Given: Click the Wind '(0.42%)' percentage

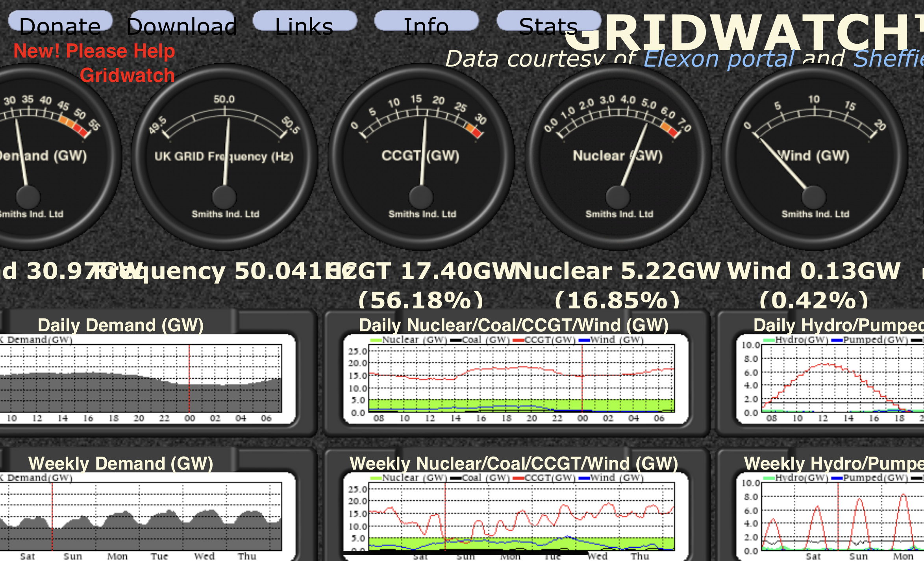Looking at the screenshot, I should (814, 300).
